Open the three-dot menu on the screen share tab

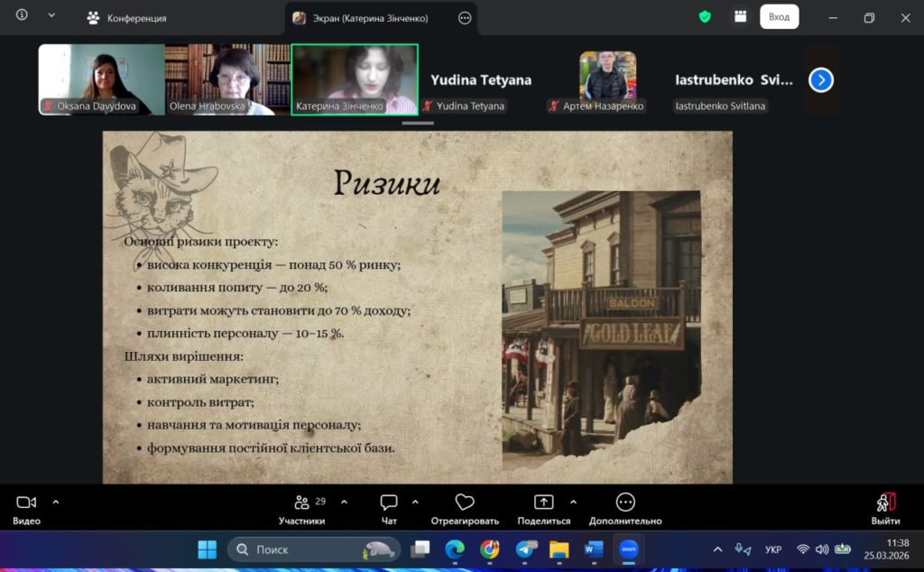click(465, 18)
